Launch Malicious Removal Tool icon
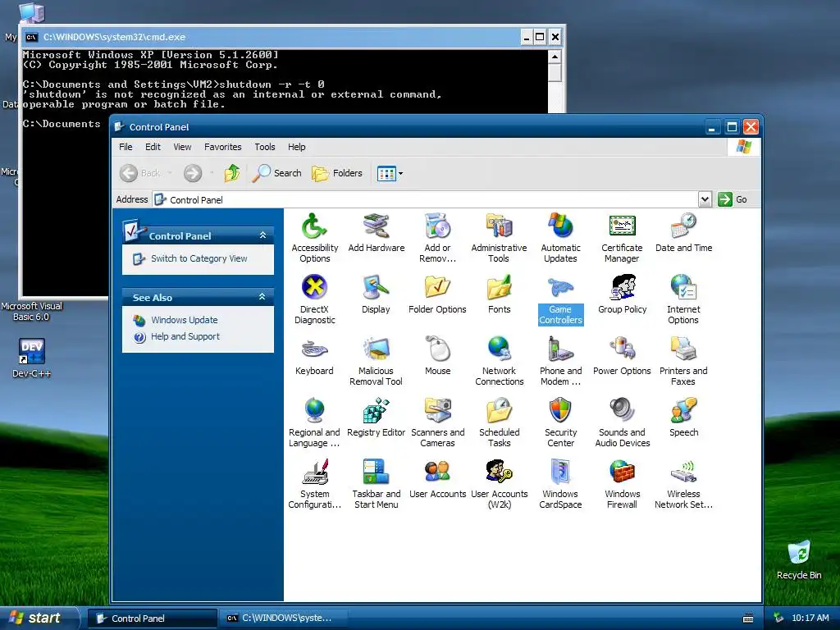 click(x=376, y=361)
